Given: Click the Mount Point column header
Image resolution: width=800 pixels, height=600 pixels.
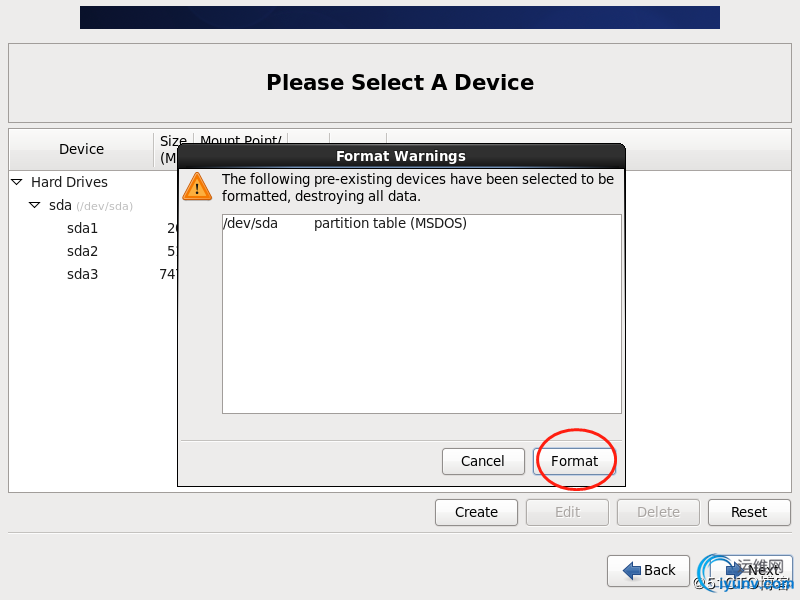Looking at the screenshot, I should [x=240, y=139].
